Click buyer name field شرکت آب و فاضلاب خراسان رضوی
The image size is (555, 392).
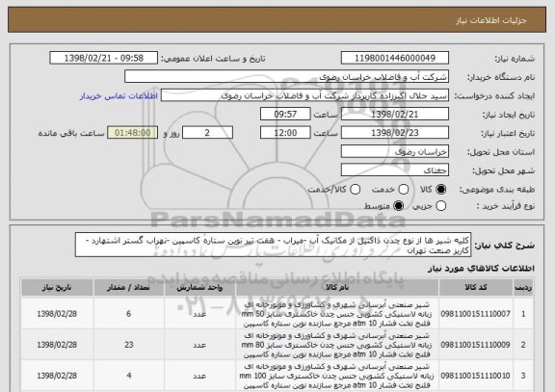click(287, 76)
